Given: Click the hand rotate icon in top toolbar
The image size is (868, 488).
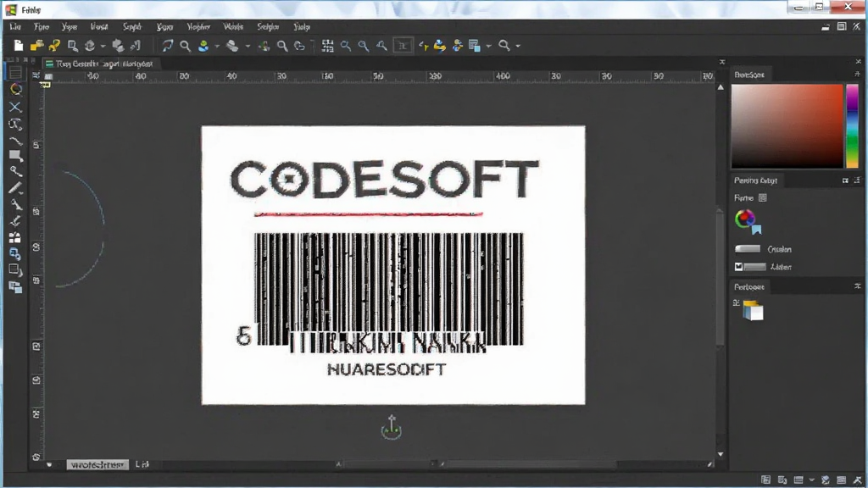Looking at the screenshot, I should [x=299, y=46].
